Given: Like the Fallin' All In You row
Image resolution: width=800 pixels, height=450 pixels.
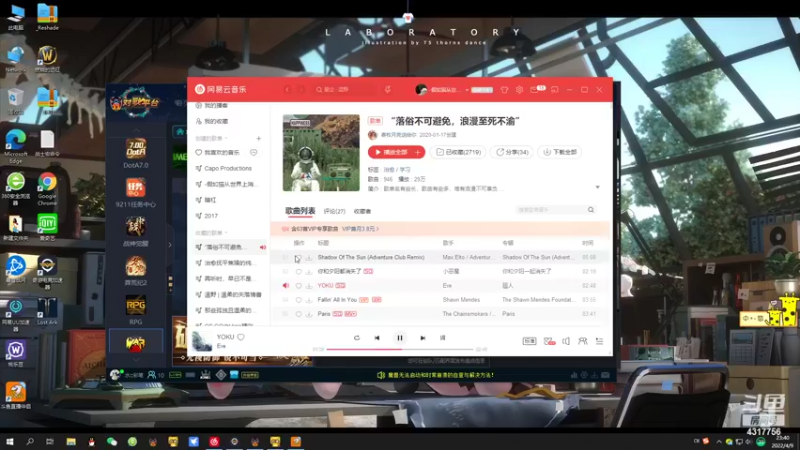Looking at the screenshot, I should [298, 300].
